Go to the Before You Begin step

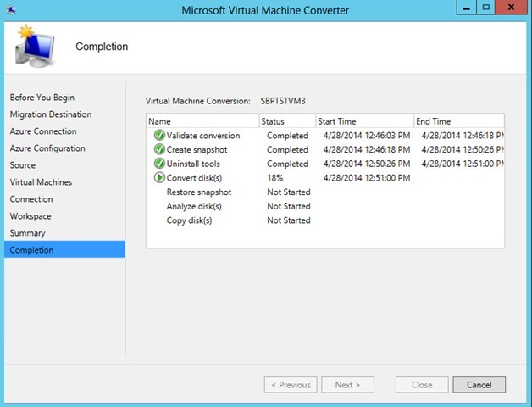coord(42,98)
